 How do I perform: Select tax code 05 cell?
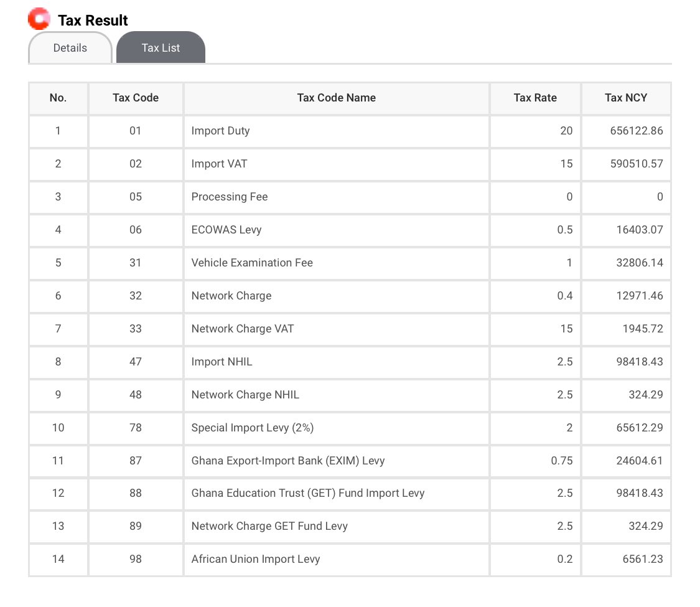[x=136, y=197]
